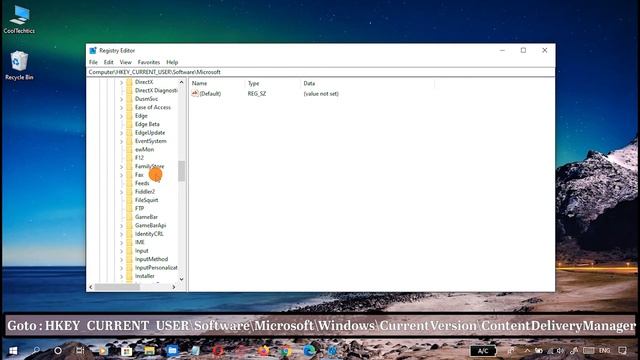Click the vertical scrollbar thumb in tree

181,171
